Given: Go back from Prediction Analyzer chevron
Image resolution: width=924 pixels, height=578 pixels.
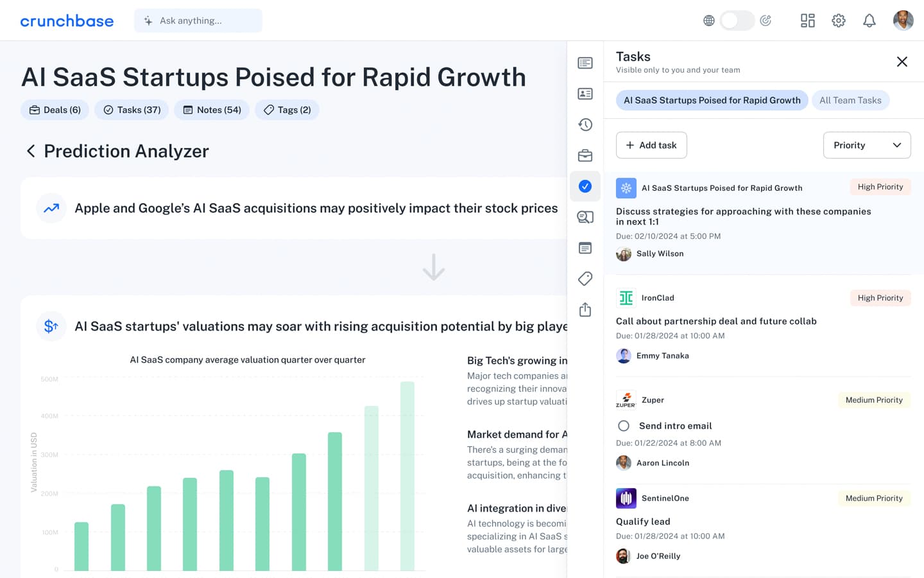Looking at the screenshot, I should (30, 151).
